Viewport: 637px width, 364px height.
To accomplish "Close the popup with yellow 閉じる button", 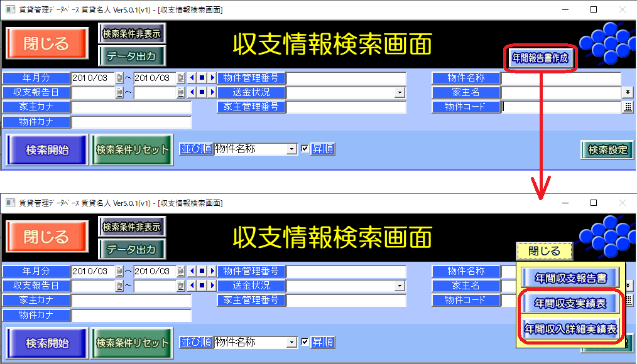I will tap(544, 251).
